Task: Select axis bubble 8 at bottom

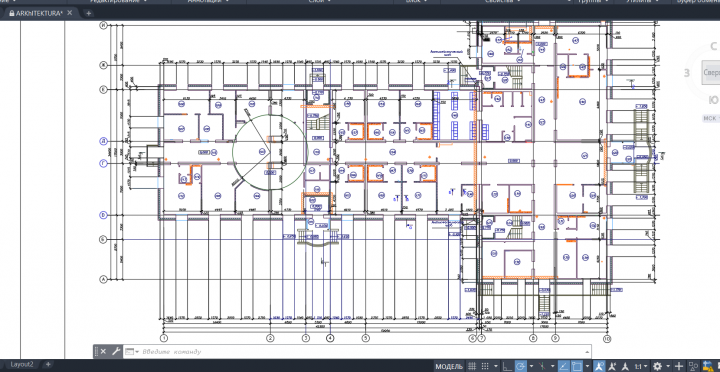Action: pos(533,338)
